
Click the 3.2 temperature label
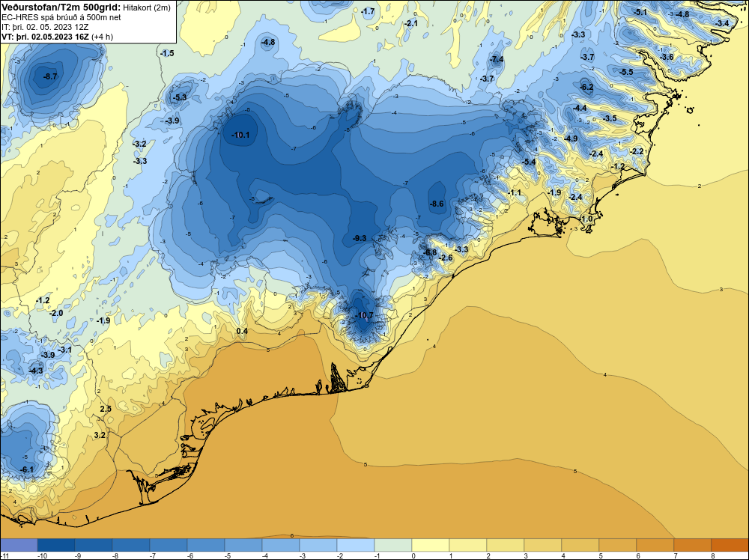[100, 436]
